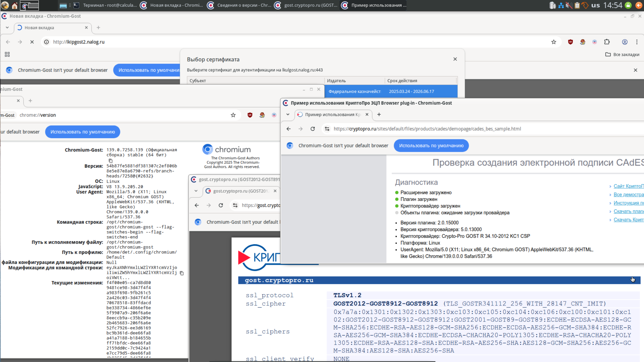Copy the version string with the copy icon
Viewport: 644px width, 362px height.
pos(111,161)
